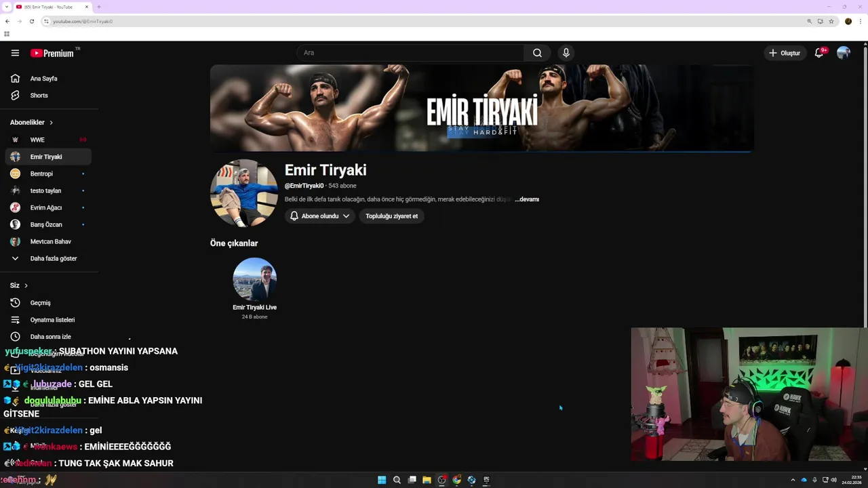Open the apps grid in bookmarks bar
868x488 pixels.
pos(7,34)
